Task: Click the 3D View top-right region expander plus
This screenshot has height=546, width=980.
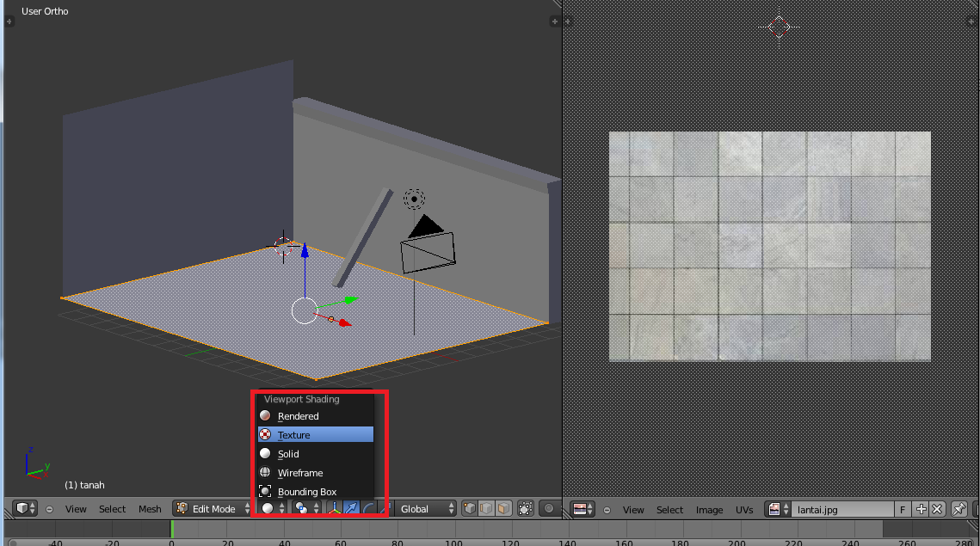Action: [554, 21]
